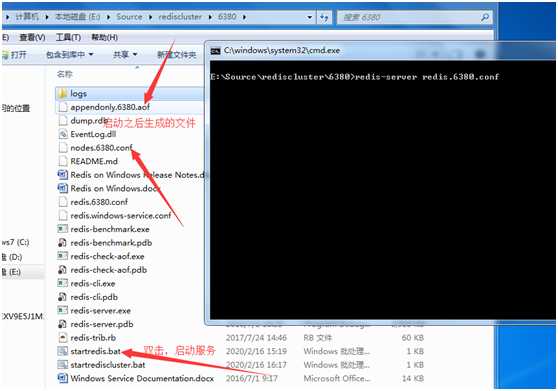Click the redis.6380.conf file icon

click(x=63, y=202)
